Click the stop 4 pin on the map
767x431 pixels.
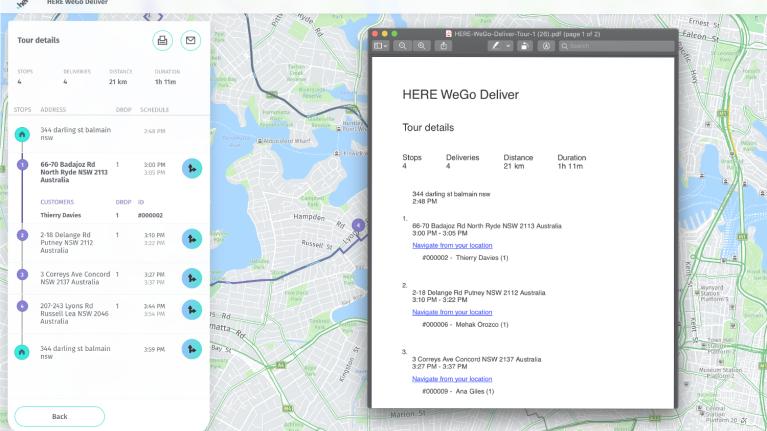358,226
